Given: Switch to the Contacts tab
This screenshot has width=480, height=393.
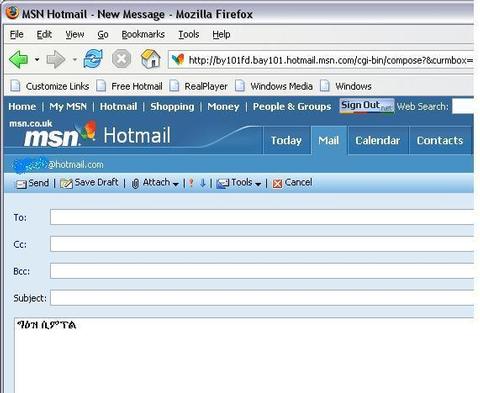Looking at the screenshot, I should [x=440, y=140].
